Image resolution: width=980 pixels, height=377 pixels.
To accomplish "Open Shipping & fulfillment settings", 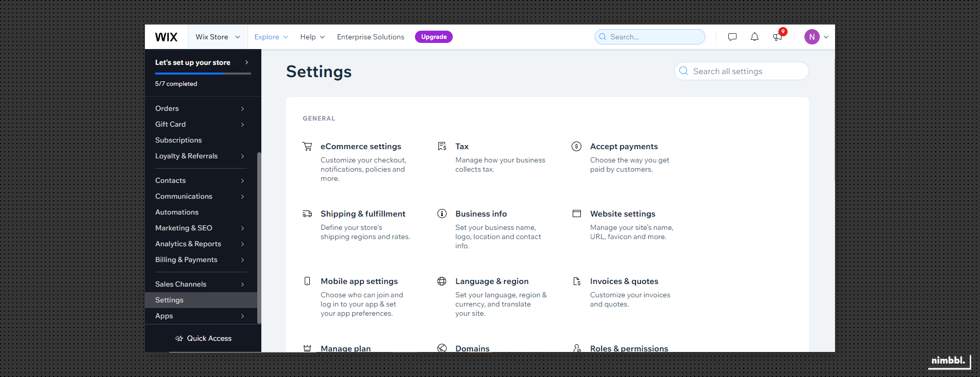I will (x=363, y=214).
